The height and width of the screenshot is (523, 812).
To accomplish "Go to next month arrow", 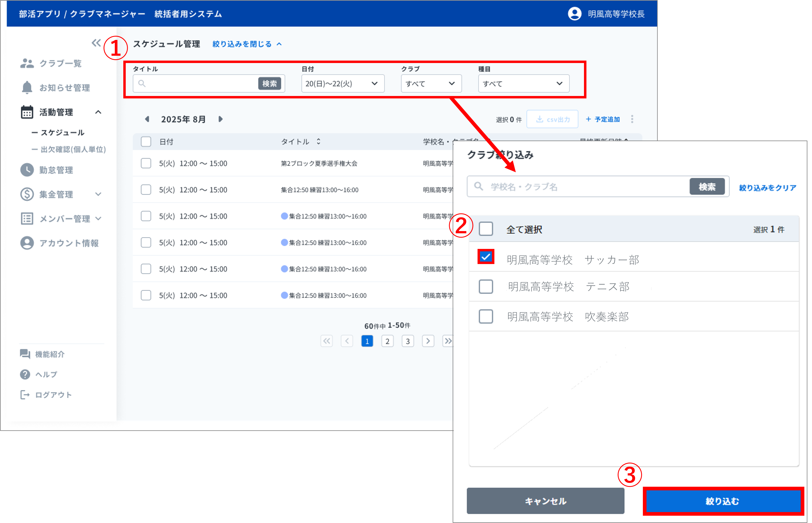I will point(220,119).
